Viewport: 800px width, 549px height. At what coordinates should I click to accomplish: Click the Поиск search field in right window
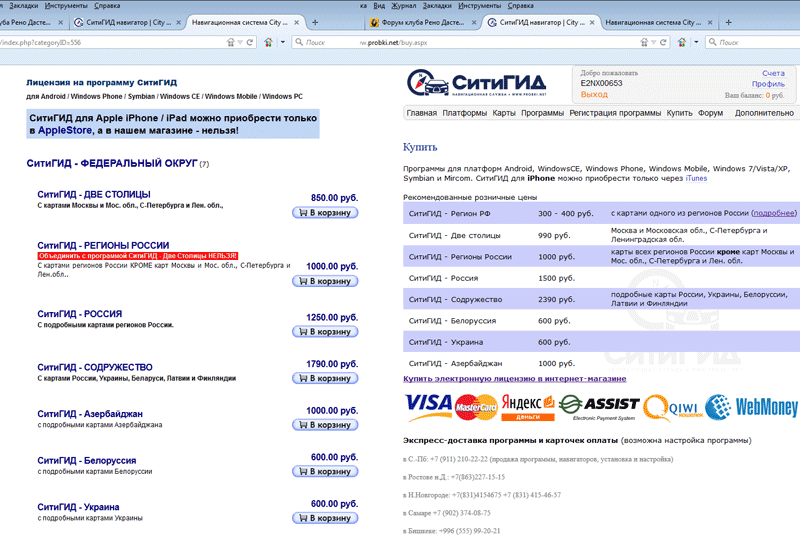click(x=753, y=42)
